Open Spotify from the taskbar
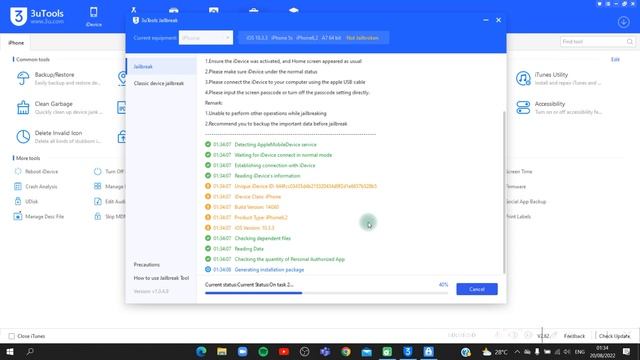640x360 pixels. tap(263, 351)
